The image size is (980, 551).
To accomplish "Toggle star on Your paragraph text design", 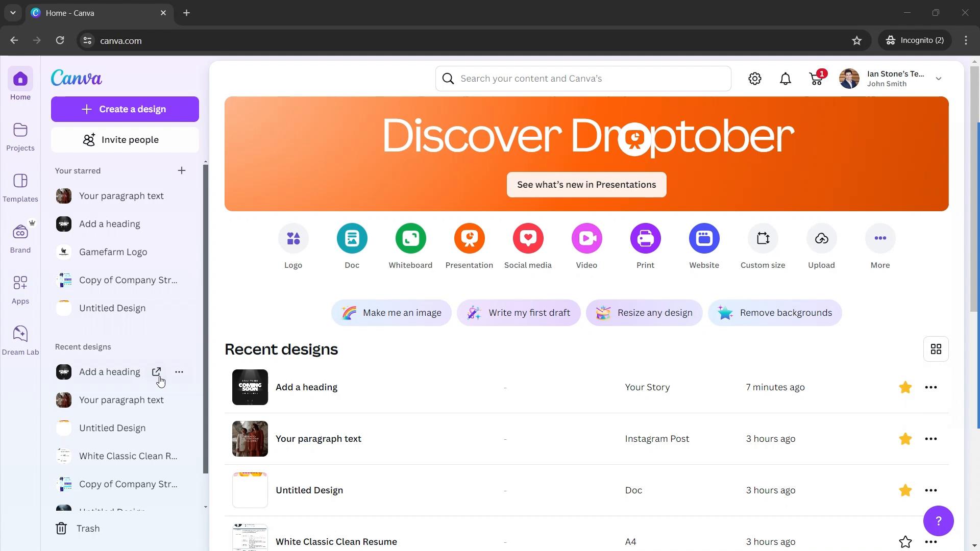I will (906, 439).
